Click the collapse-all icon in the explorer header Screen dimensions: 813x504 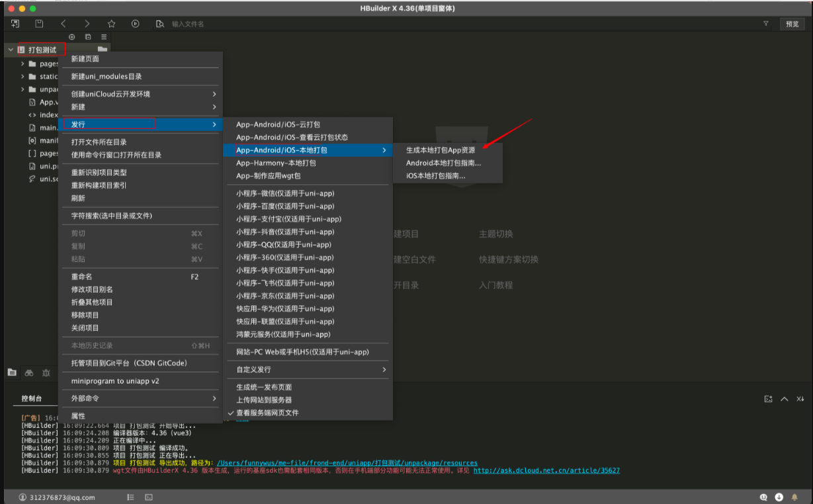88,37
